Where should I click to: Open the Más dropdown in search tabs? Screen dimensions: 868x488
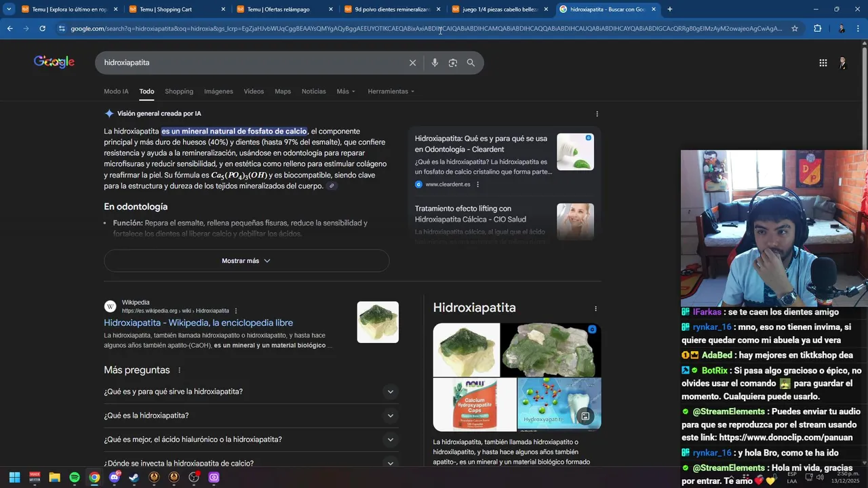coord(345,91)
